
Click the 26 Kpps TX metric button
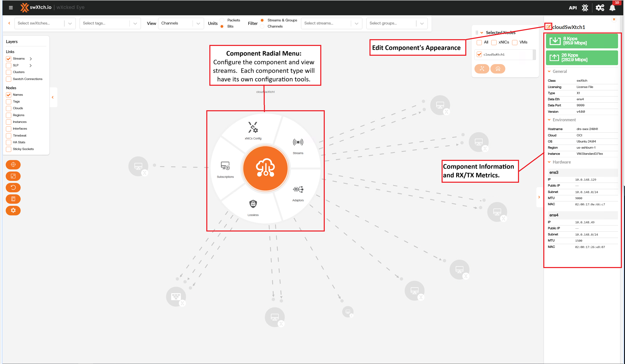[x=582, y=58]
